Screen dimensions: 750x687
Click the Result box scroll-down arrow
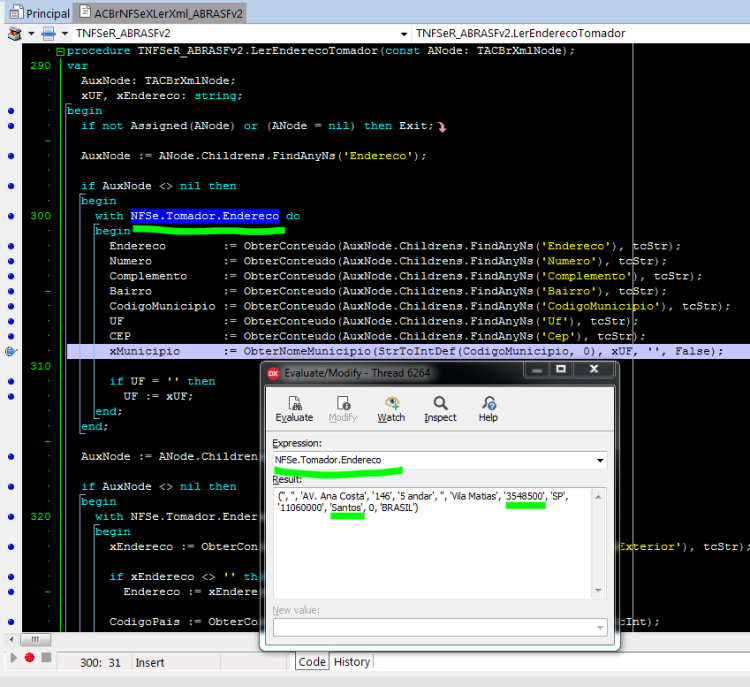coord(598,590)
